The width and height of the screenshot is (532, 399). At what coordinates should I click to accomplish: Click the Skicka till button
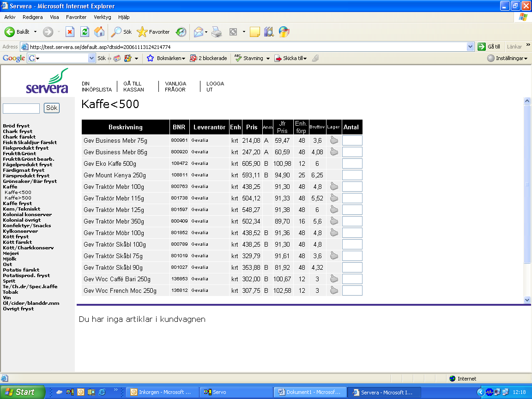tap(290, 58)
